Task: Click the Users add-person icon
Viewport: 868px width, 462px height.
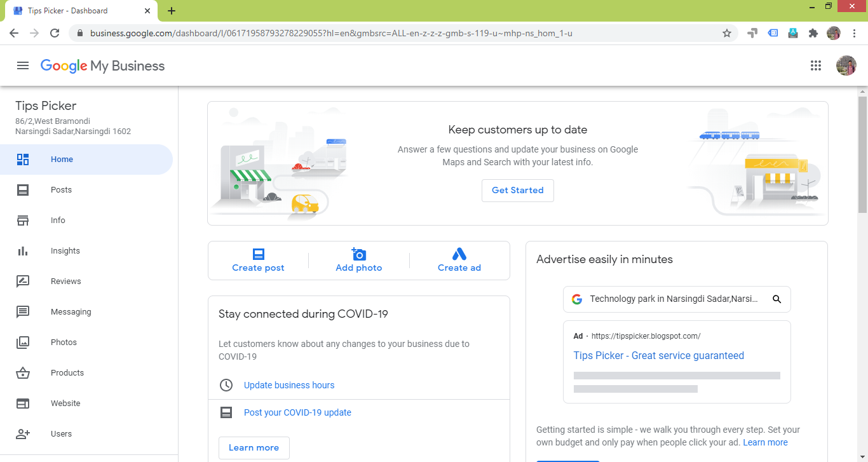Action: tap(23, 434)
